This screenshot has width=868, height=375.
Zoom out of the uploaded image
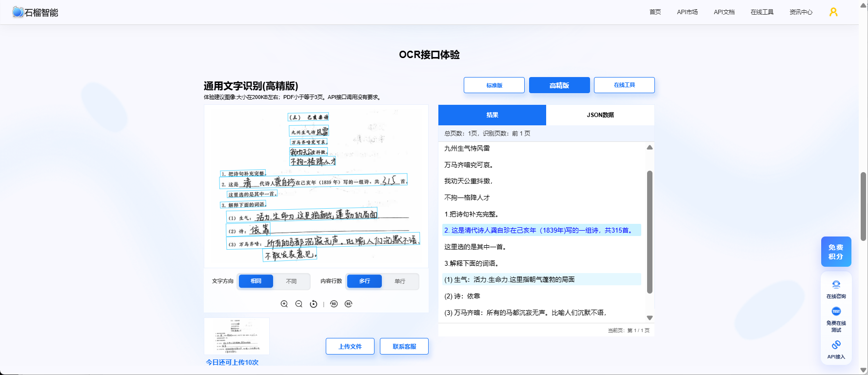[x=299, y=304]
